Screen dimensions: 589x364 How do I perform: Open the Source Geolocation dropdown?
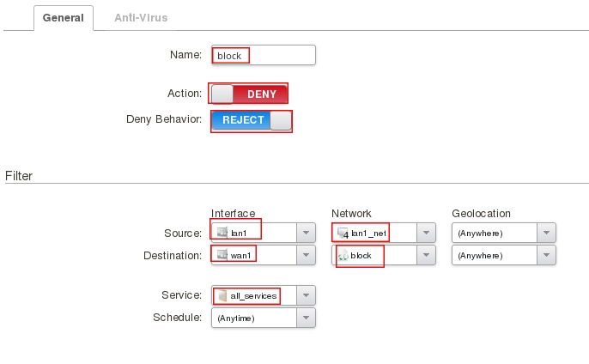point(547,233)
